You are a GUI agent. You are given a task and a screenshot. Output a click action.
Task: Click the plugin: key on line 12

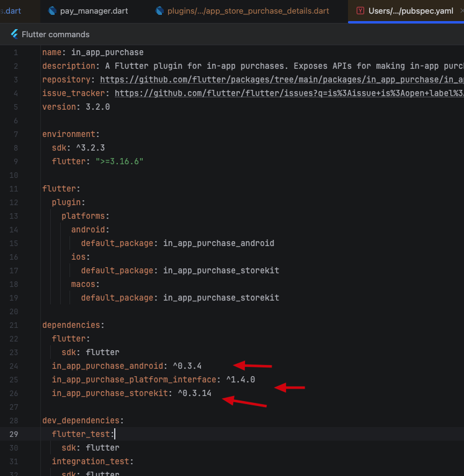click(x=68, y=202)
